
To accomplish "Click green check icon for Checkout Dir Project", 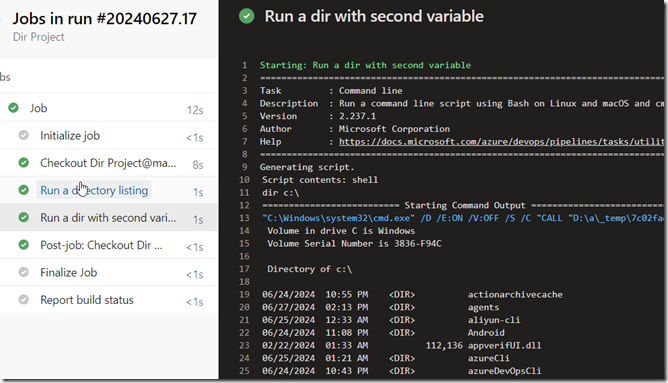I will [24, 162].
